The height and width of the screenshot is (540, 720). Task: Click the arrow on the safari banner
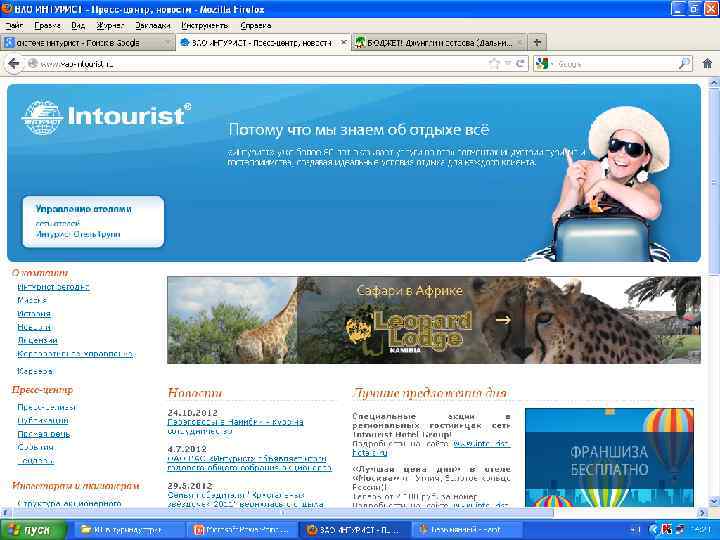pos(503,320)
